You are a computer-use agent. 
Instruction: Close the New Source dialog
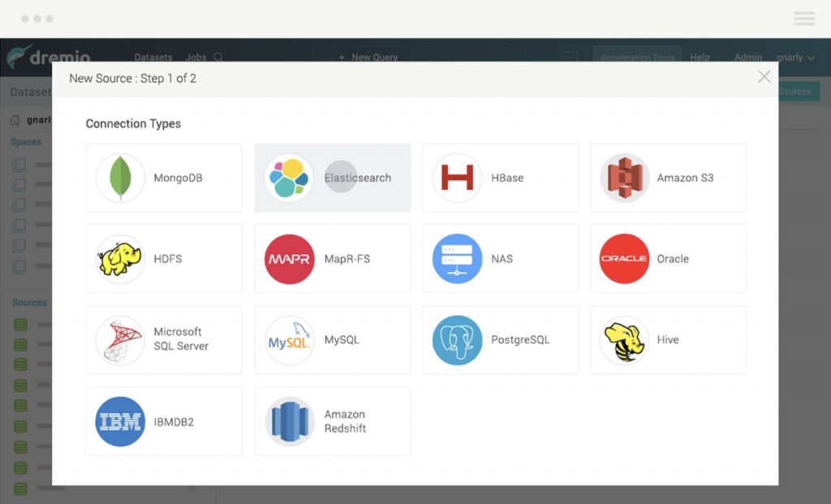[764, 77]
